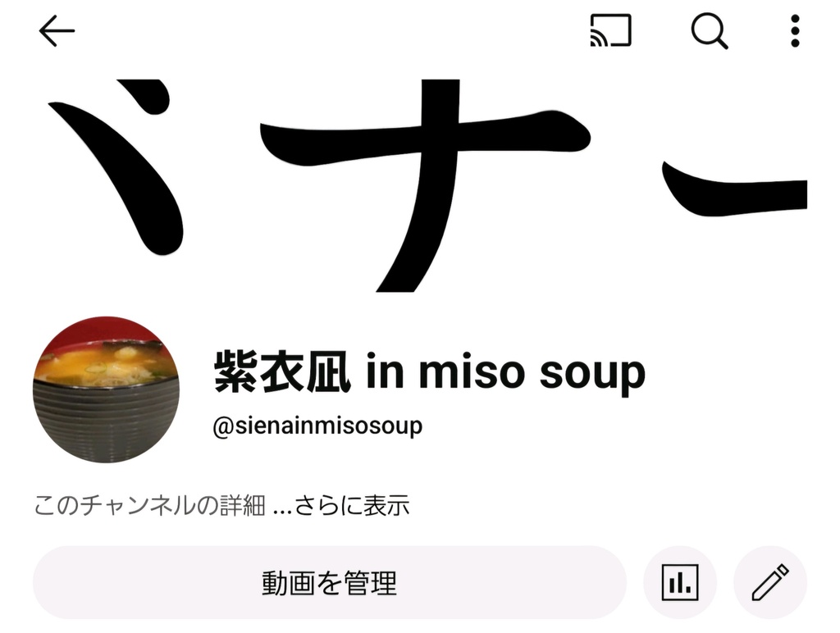Select channel name 紫衣凪 in miso soup
The image size is (840, 633).
430,372
